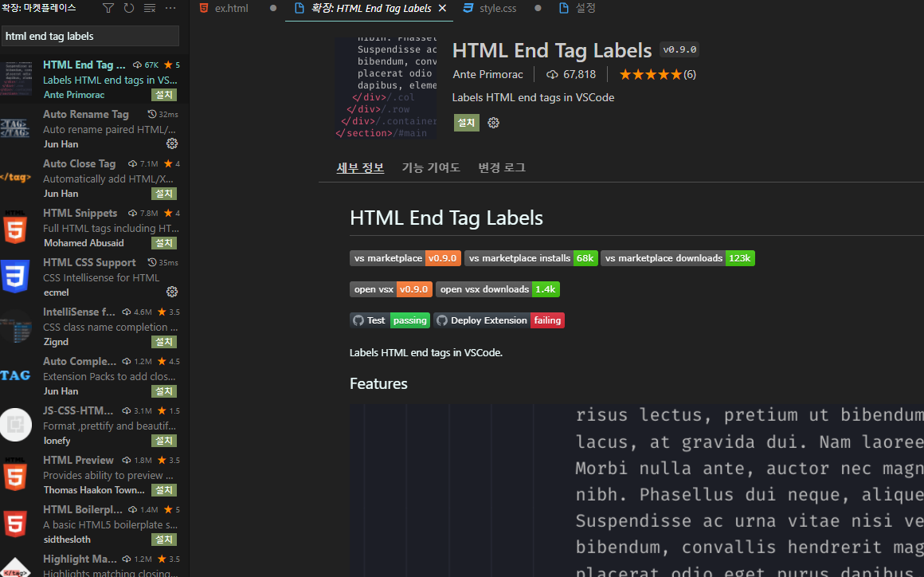Viewport: 924px width, 577px height.
Task: Click the vs marketplace downloads 123k badge
Action: [678, 258]
